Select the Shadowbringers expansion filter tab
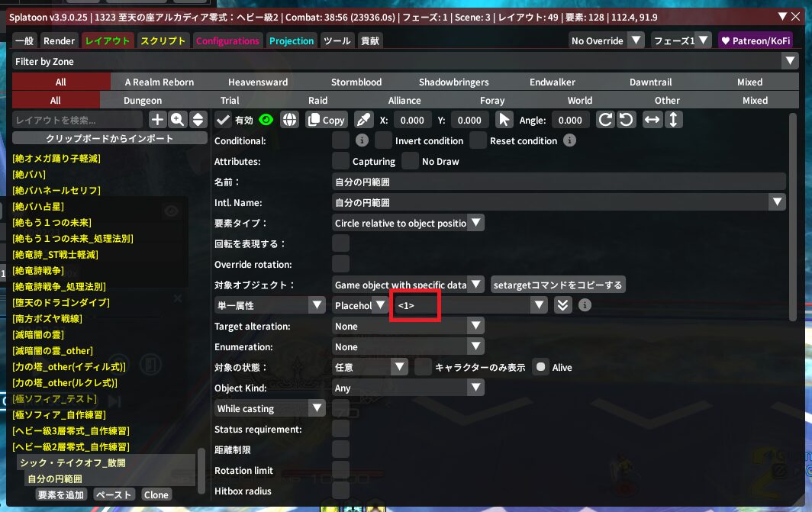The image size is (812, 512). click(x=453, y=82)
